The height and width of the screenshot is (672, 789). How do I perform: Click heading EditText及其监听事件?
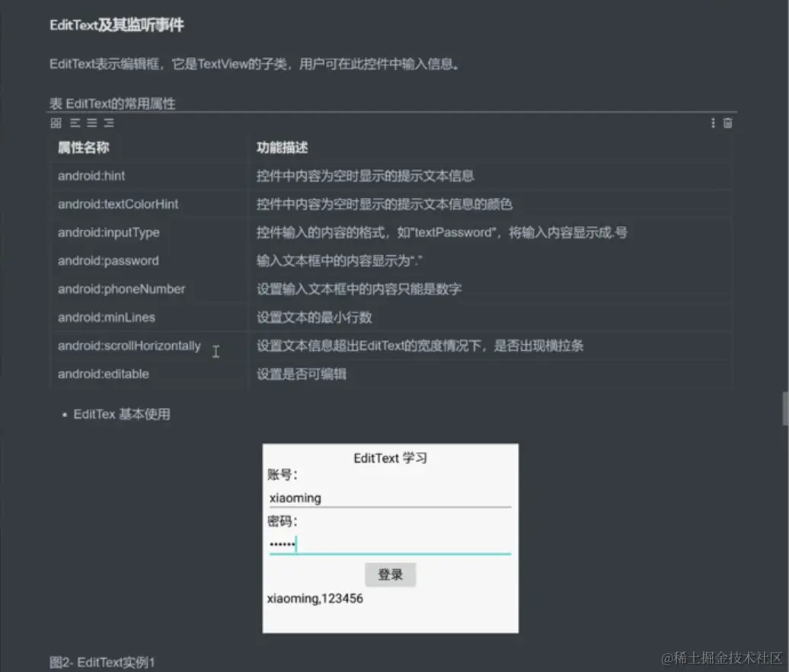(x=117, y=24)
